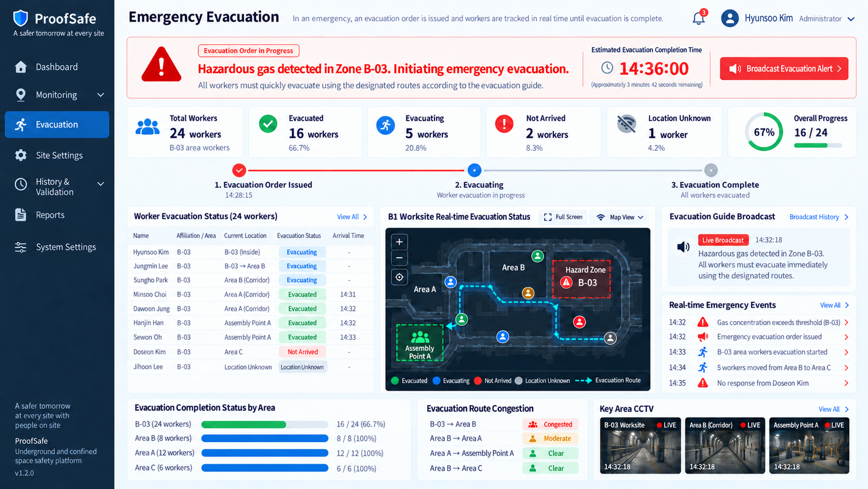Click the B-03 area completion progress bar
This screenshot has width=868, height=489.
[x=265, y=425]
